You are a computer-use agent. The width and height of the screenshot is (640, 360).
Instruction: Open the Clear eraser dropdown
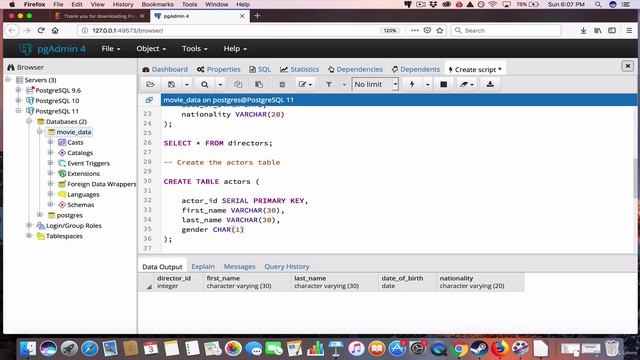click(467, 84)
